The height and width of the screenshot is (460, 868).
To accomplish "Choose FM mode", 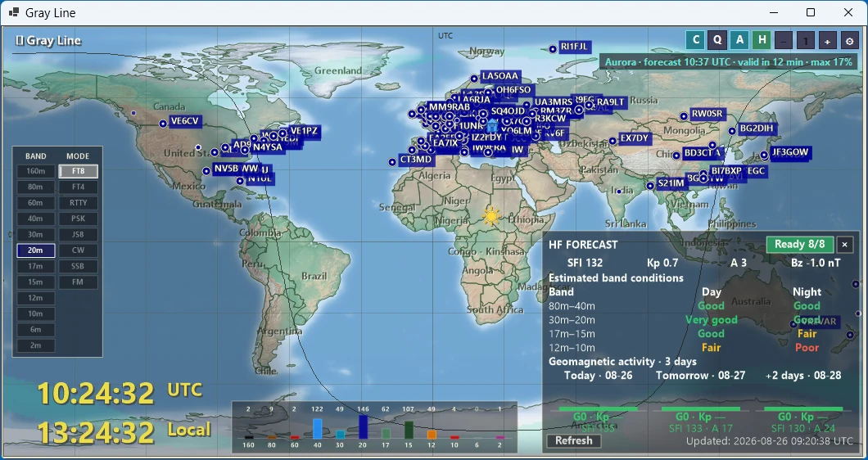I will [78, 282].
